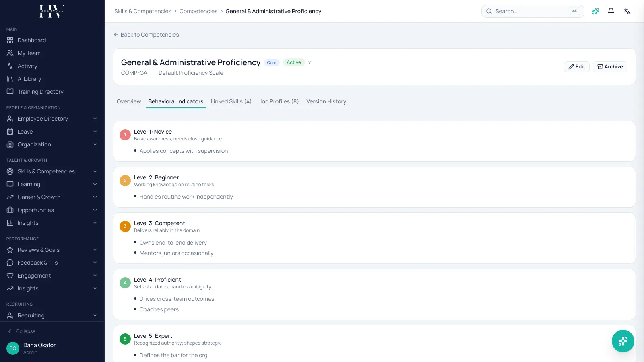The image size is (644, 362).
Task: Open the Dashboard icon in sidebar
Action: coord(10,40)
